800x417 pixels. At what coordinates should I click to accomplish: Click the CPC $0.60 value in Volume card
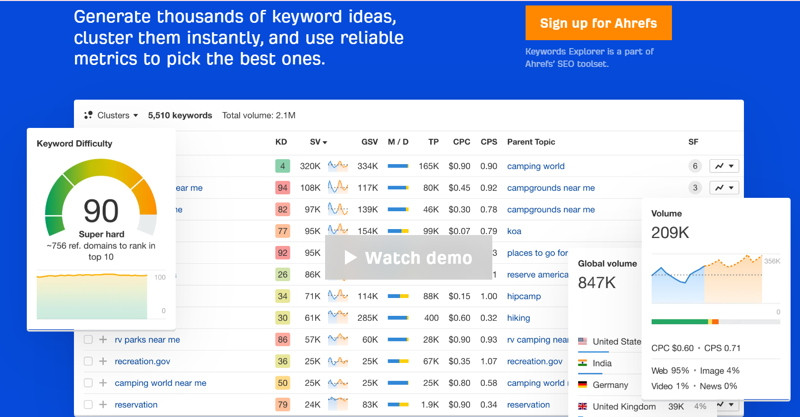(x=672, y=348)
